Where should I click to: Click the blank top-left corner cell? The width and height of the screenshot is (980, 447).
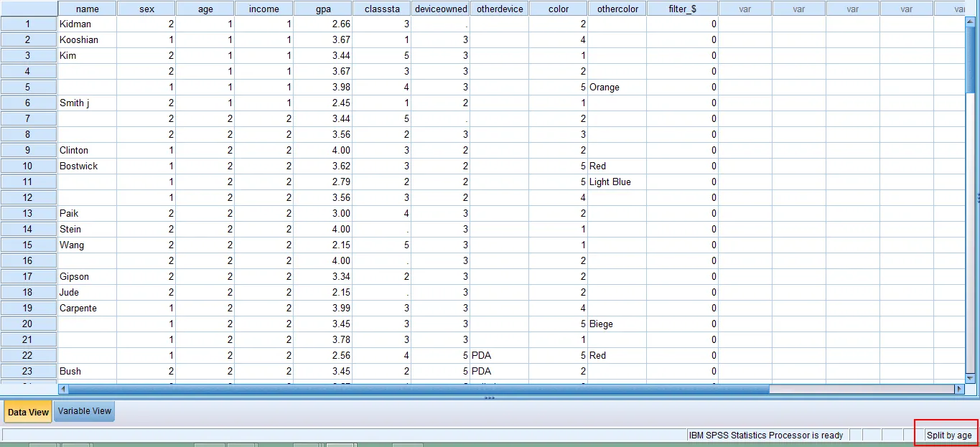tap(29, 8)
